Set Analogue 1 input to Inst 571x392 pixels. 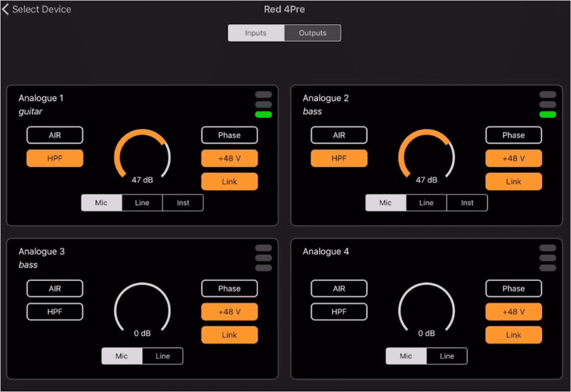(x=183, y=203)
